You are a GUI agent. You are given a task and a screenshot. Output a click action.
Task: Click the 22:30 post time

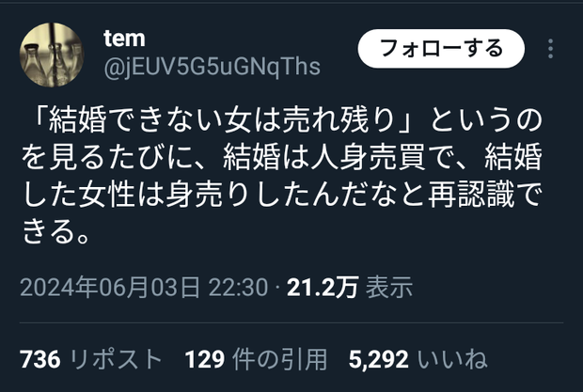pyautogui.click(x=238, y=288)
